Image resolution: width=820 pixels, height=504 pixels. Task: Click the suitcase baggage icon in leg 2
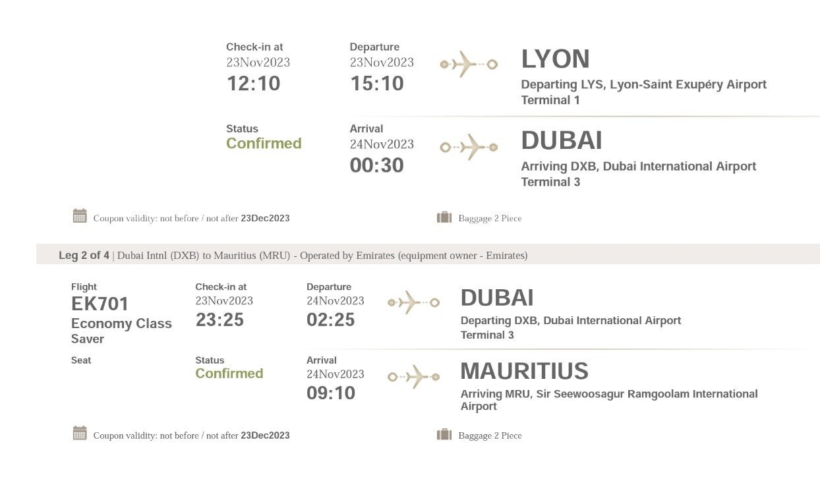pyautogui.click(x=444, y=434)
